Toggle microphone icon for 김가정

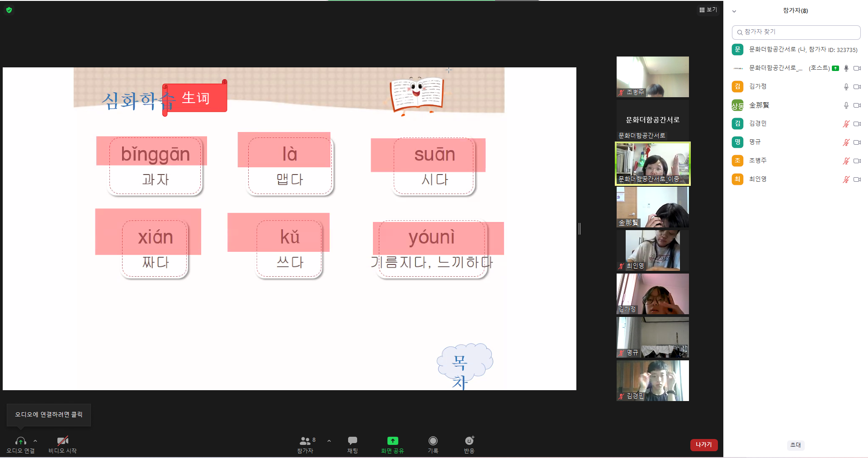point(846,87)
